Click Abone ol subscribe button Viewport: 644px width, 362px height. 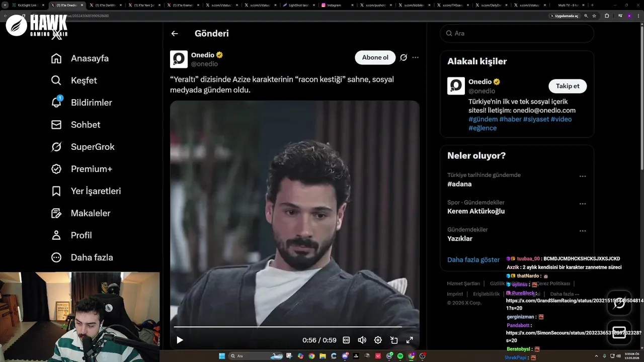(375, 57)
